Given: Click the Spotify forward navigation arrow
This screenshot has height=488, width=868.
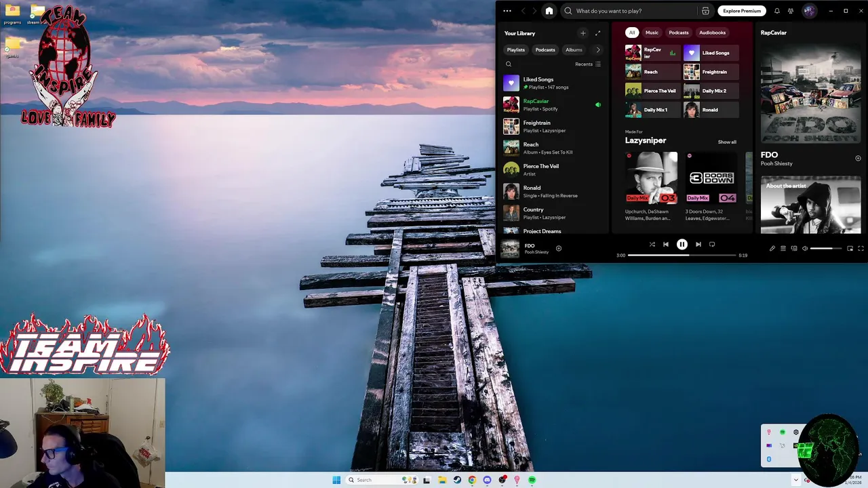Looking at the screenshot, I should 534,11.
